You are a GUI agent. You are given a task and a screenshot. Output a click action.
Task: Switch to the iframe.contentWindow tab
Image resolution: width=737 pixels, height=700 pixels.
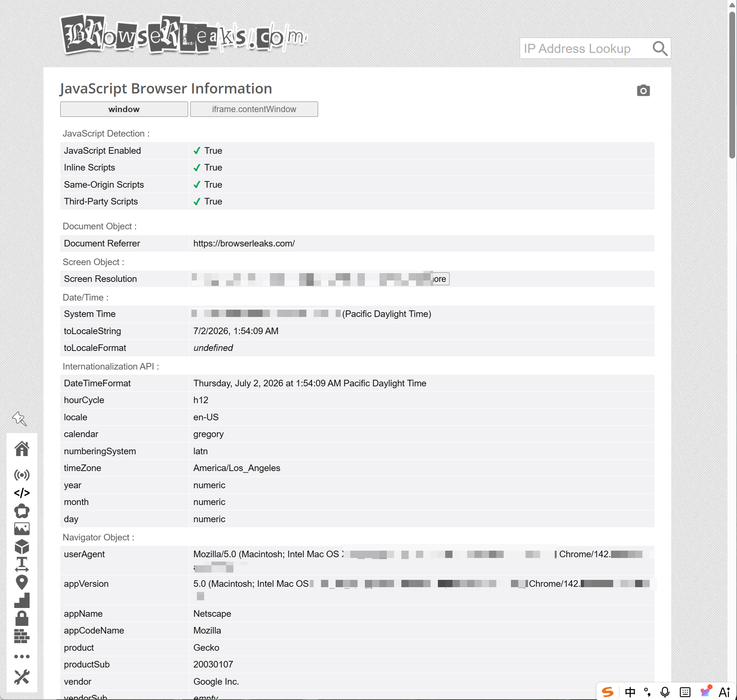pos(254,109)
